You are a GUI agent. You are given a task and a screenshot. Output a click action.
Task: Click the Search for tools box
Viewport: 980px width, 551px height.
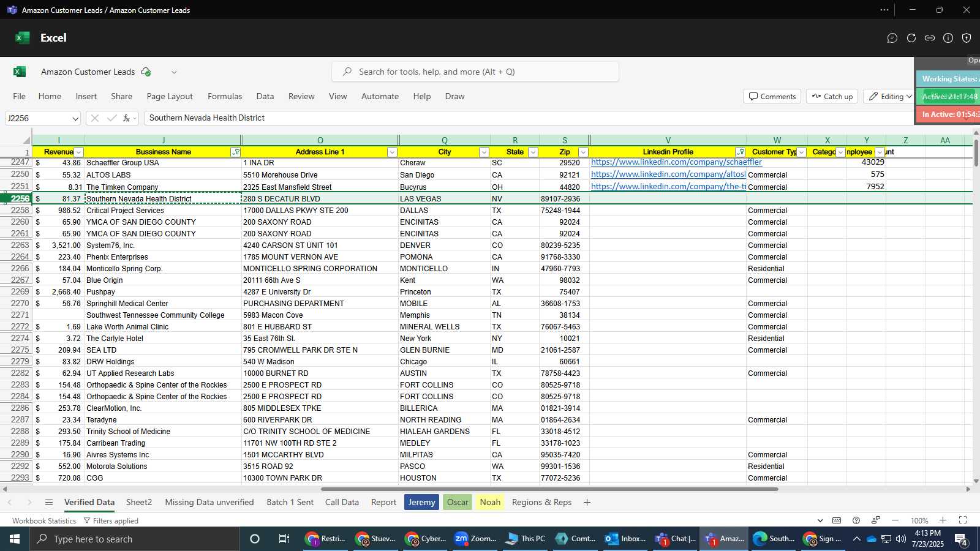tap(475, 72)
